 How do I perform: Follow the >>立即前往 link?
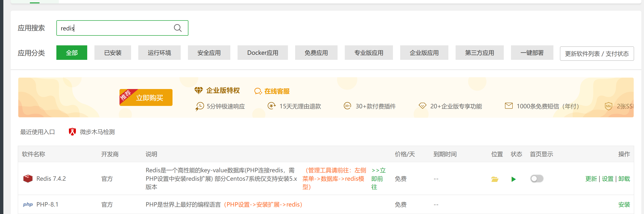tap(378, 179)
